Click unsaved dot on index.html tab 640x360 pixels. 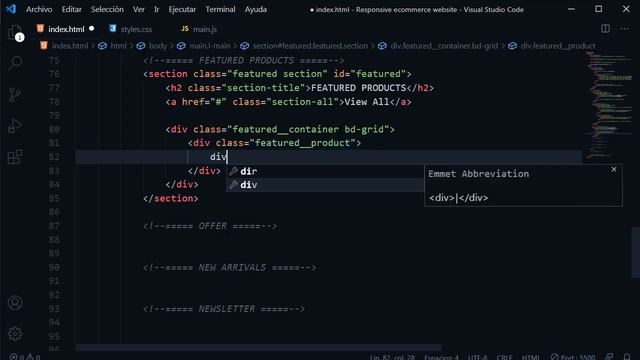[91, 29]
